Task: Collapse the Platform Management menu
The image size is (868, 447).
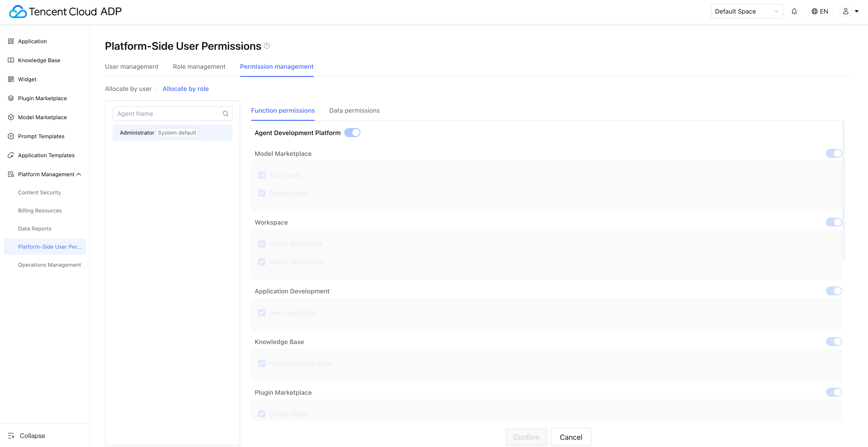Action: click(x=79, y=174)
